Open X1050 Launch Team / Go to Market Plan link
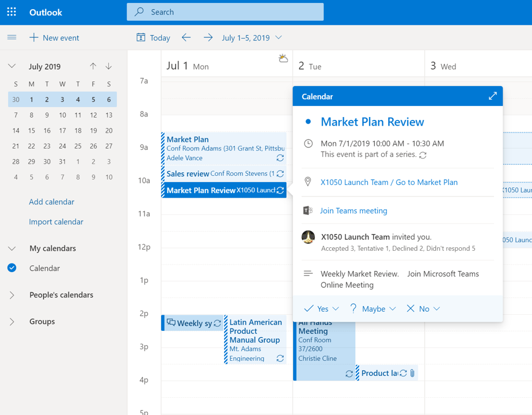Screen dimensions: 532x415 point(389,182)
